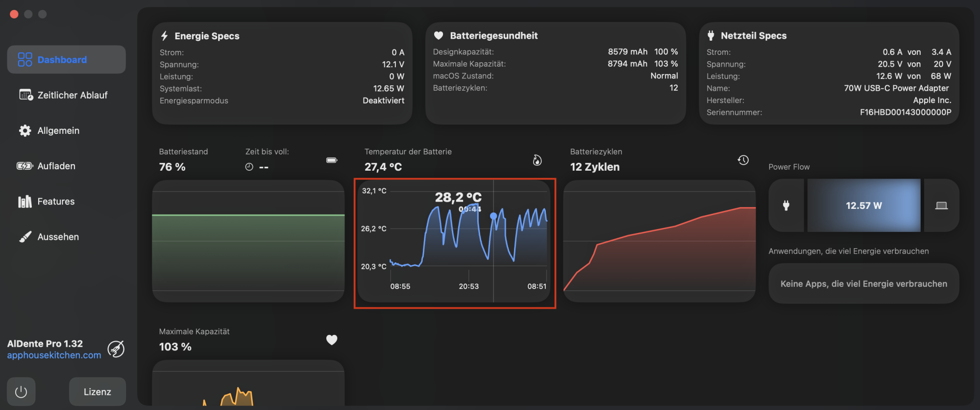The height and width of the screenshot is (410, 980).
Task: Go to Allgemein settings
Action: coord(66,130)
